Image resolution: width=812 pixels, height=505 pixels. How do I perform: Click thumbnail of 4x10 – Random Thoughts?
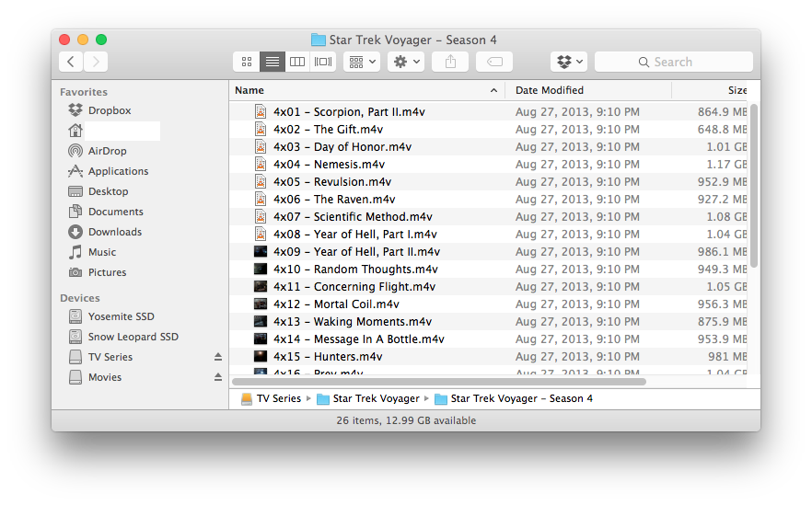pos(261,269)
